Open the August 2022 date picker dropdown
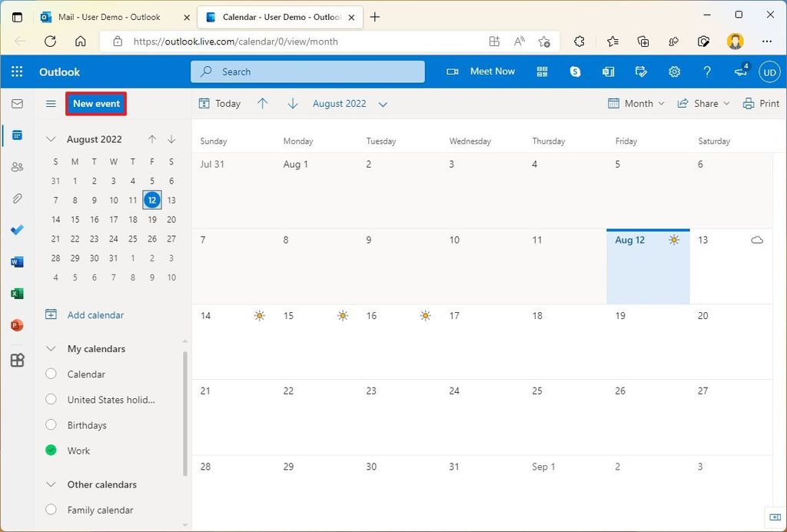 (350, 104)
